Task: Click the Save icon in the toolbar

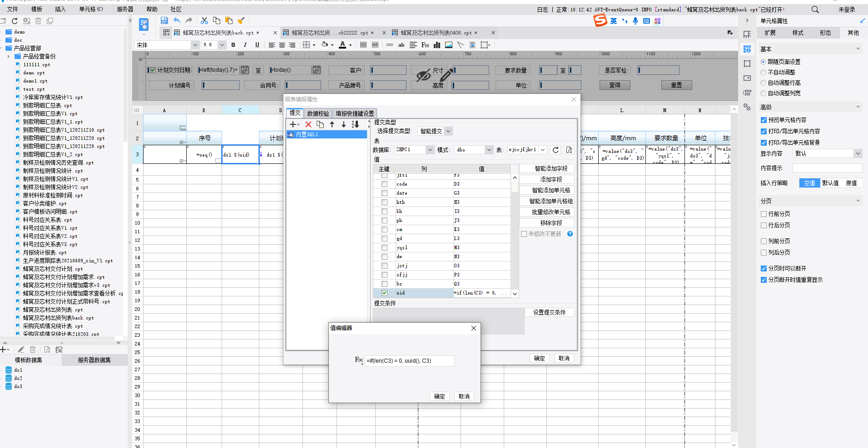Action: (x=164, y=20)
